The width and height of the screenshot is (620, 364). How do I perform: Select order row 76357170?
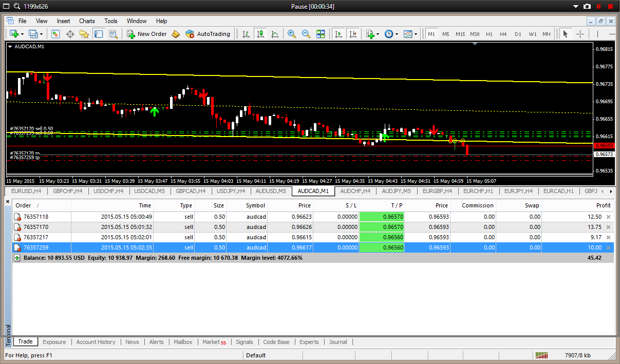tap(312, 227)
